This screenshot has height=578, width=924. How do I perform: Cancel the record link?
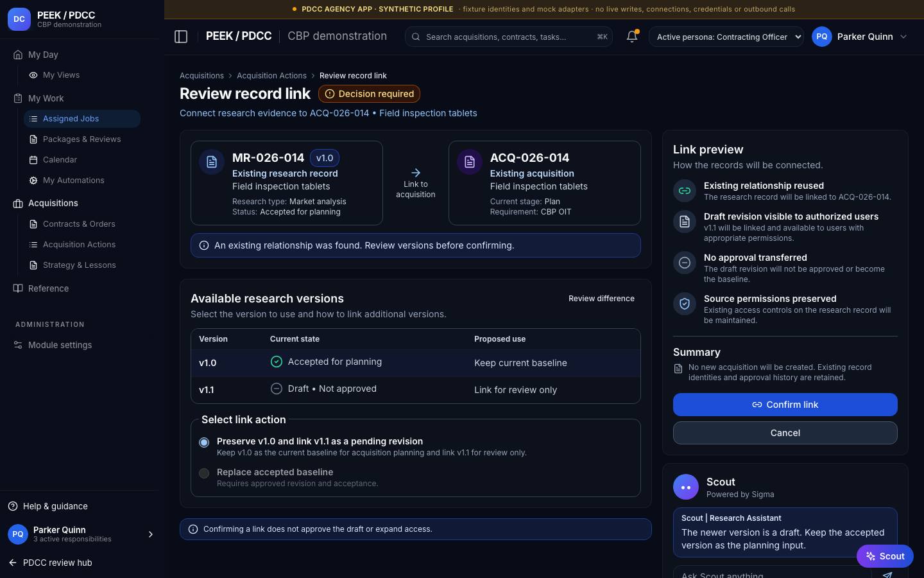point(785,433)
